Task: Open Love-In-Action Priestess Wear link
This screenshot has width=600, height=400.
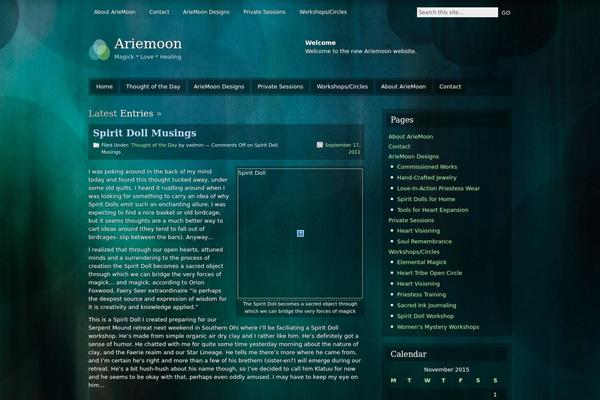Action: point(438,188)
